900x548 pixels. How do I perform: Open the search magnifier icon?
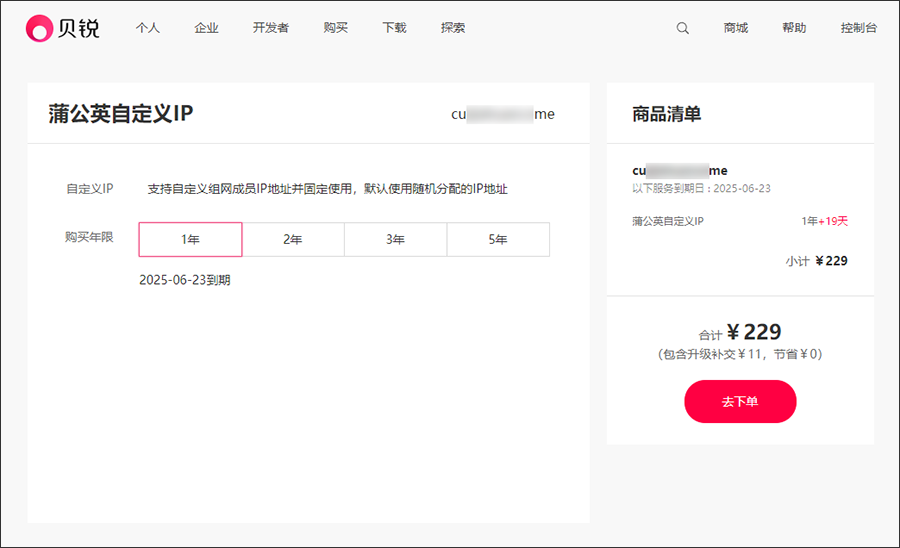pyautogui.click(x=682, y=28)
